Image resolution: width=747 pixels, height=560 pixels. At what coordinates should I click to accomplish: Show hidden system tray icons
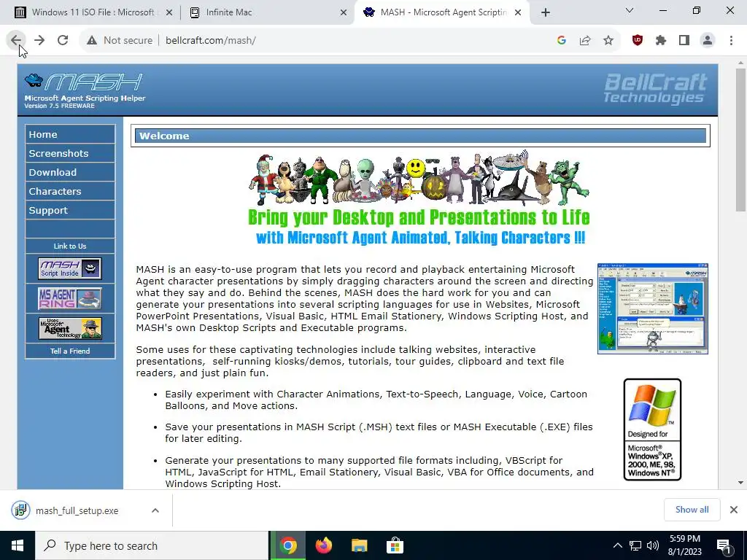coord(617,545)
